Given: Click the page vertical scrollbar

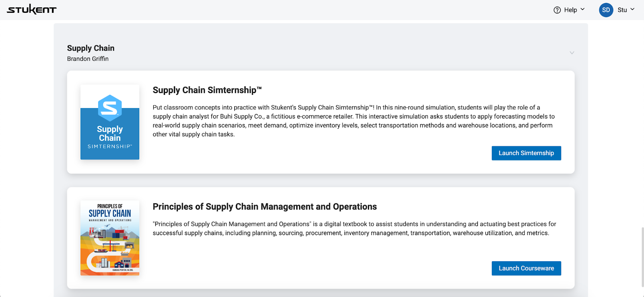Looking at the screenshot, I should tap(642, 257).
